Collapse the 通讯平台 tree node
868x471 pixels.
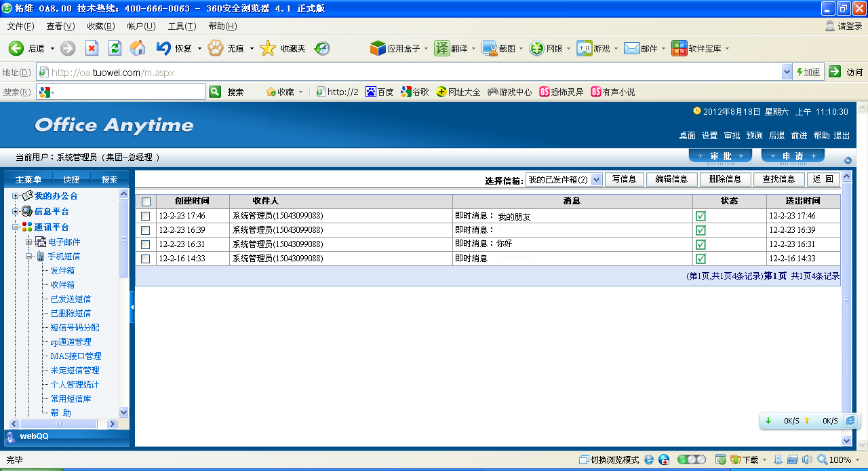pos(16,227)
